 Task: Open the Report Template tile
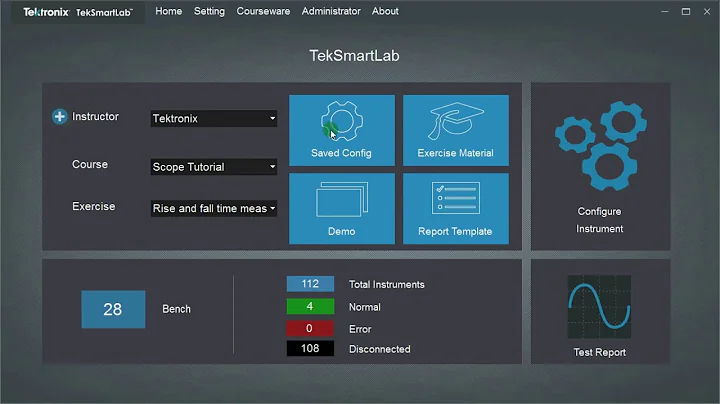456,208
